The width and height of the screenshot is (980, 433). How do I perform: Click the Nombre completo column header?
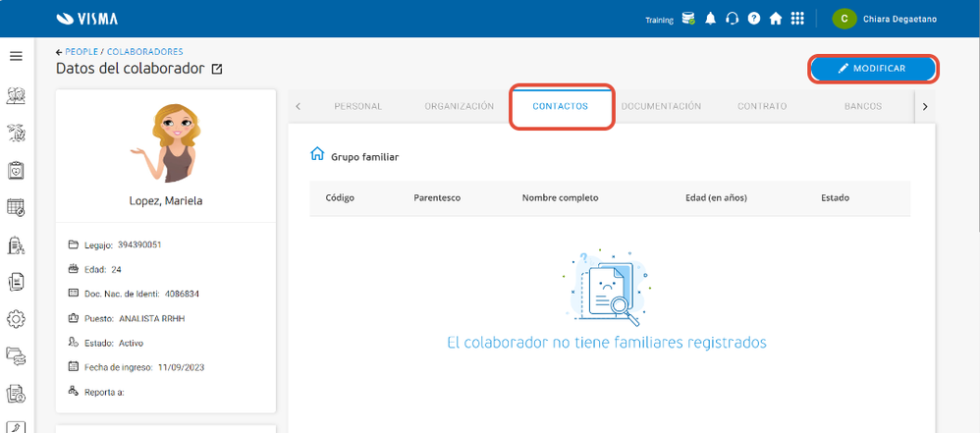[560, 198]
